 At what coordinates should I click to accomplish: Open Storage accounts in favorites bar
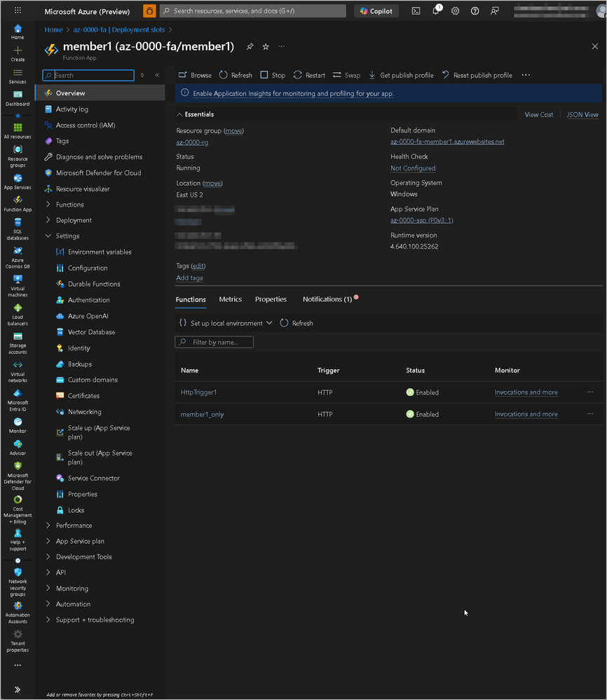[x=18, y=343]
